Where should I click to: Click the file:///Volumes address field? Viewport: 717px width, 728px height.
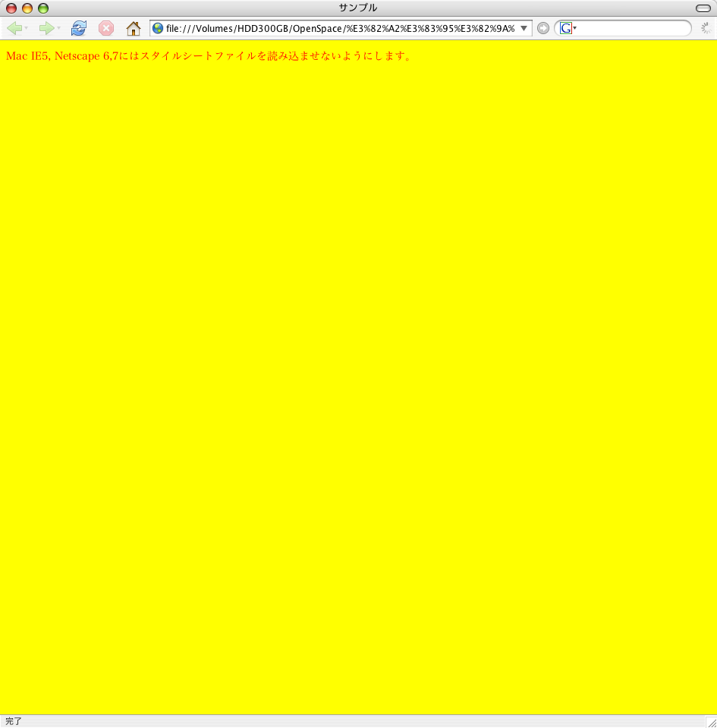click(340, 29)
